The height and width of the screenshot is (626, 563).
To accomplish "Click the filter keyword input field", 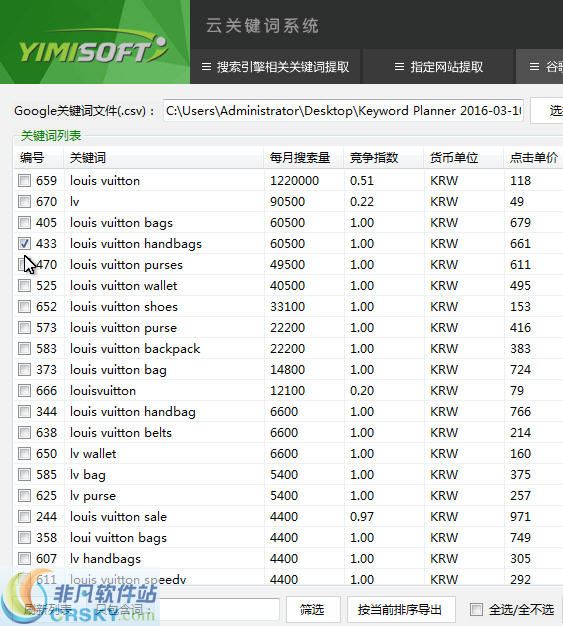I will point(216,610).
